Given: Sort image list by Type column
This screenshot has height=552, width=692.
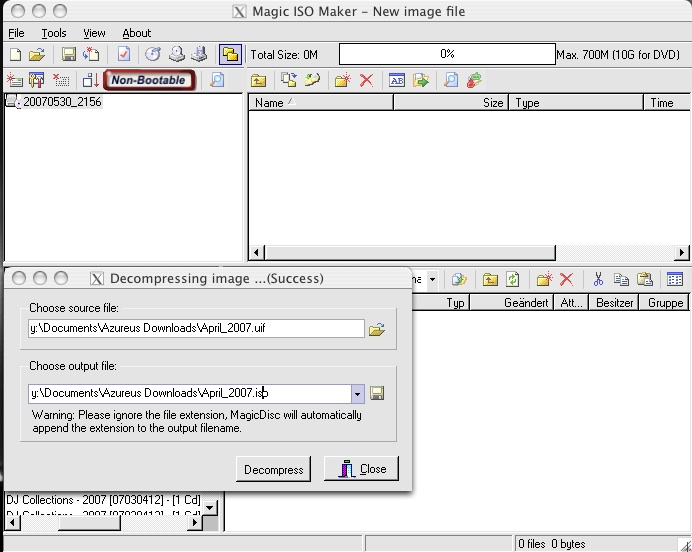Looking at the screenshot, I should pyautogui.click(x=576, y=103).
